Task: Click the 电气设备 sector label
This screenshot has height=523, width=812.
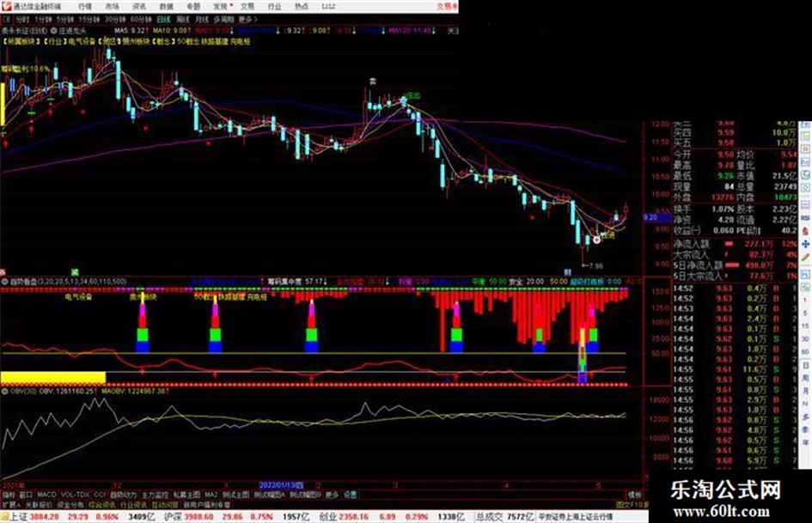Action: coord(79,297)
